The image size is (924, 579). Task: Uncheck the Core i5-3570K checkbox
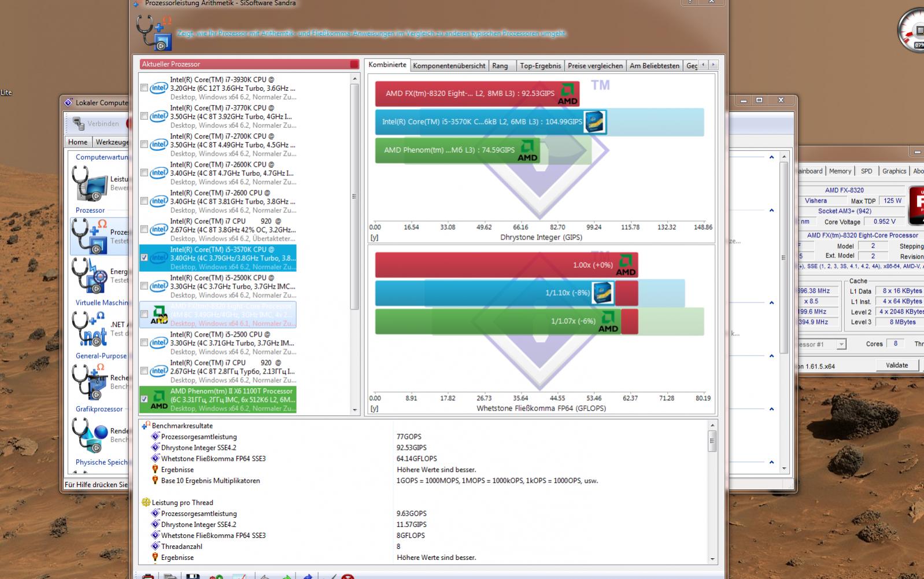tap(145, 258)
